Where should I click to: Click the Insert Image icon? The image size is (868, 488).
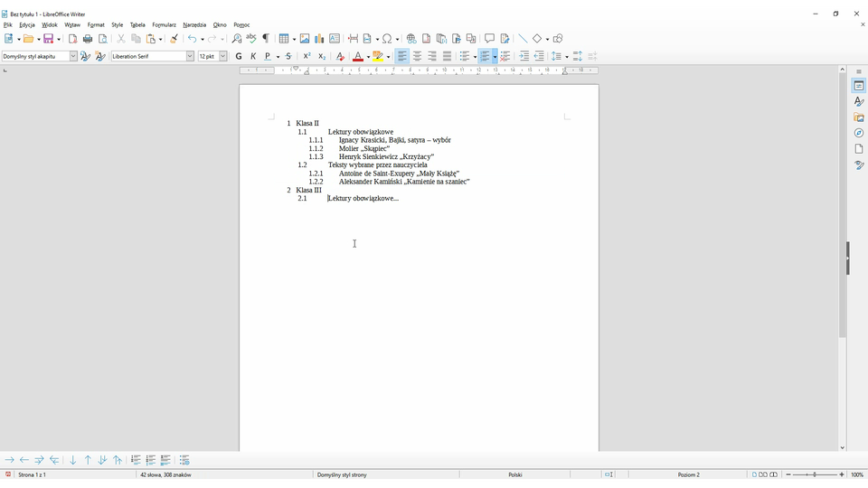tap(305, 39)
